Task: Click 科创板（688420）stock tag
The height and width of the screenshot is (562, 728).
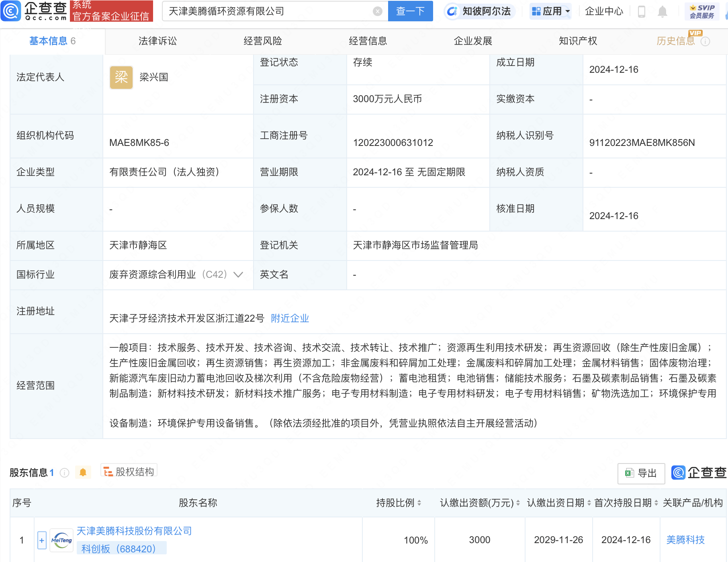Action: [121, 549]
